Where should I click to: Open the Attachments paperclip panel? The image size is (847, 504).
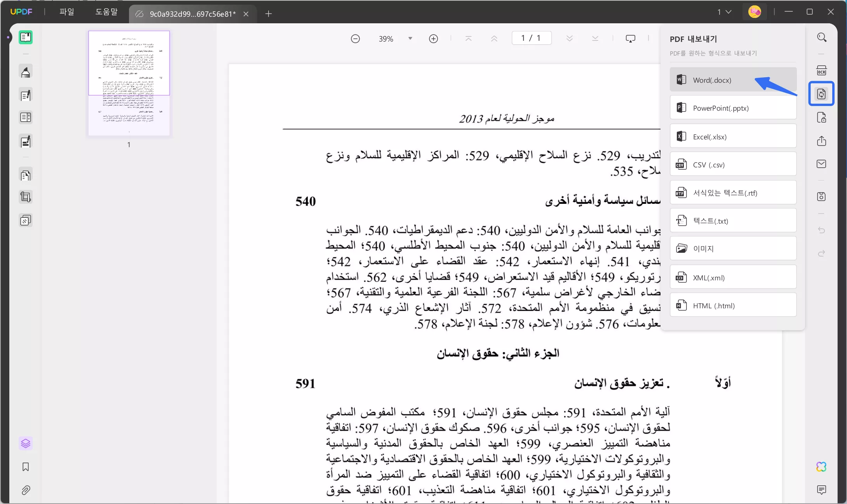[x=26, y=490]
